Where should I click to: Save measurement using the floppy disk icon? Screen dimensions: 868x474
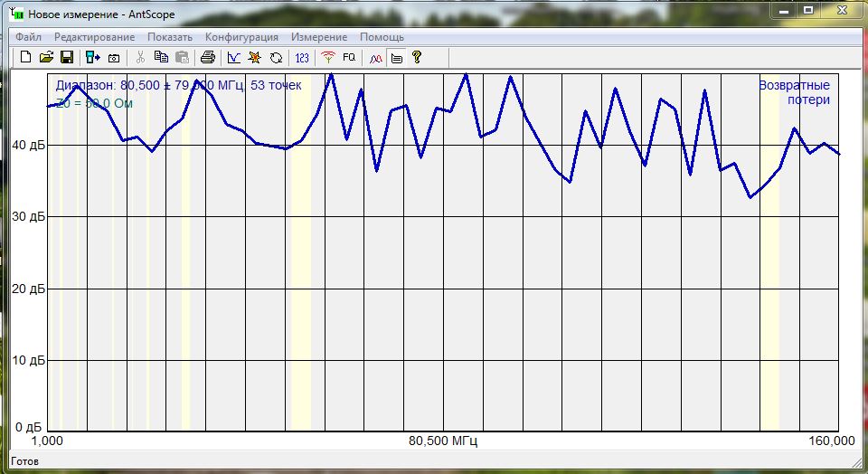[66, 57]
